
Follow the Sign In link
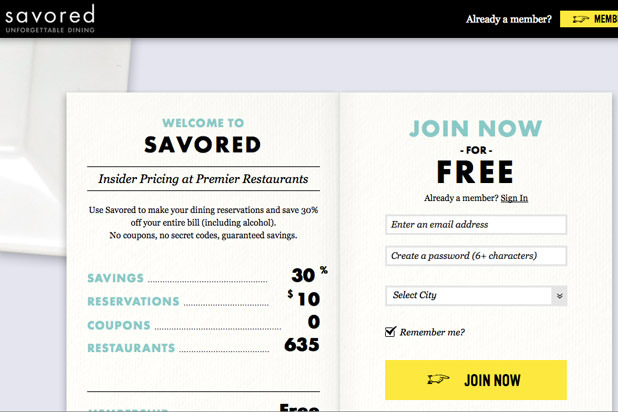[x=514, y=198]
